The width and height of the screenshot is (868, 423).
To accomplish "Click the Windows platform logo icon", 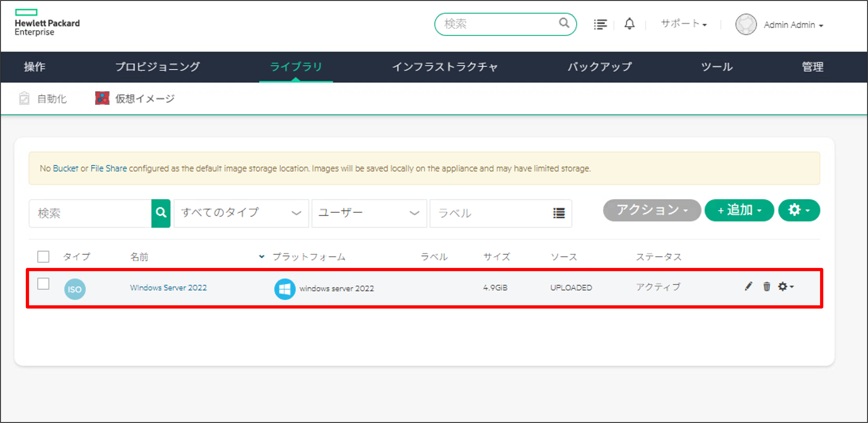I will pos(285,289).
